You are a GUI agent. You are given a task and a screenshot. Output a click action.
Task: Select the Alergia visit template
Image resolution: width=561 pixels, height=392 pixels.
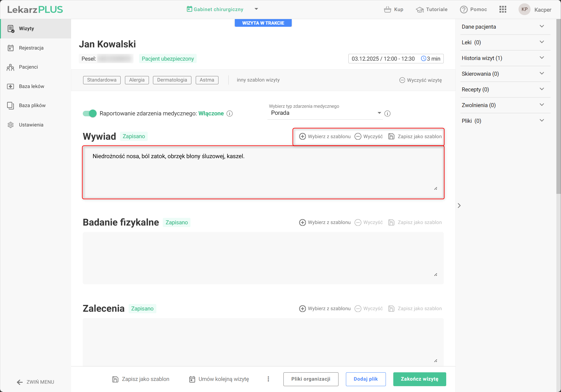(x=137, y=80)
